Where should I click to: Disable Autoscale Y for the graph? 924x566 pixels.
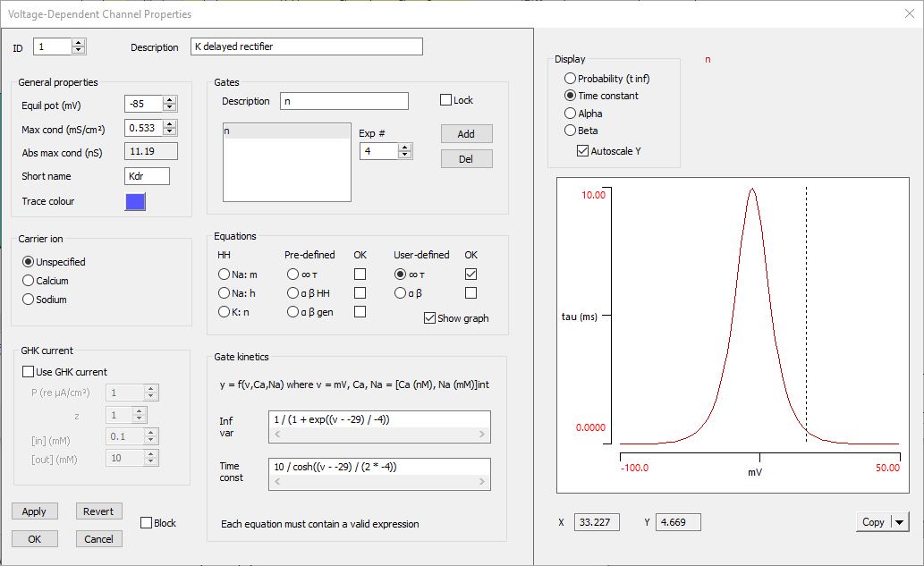point(581,149)
